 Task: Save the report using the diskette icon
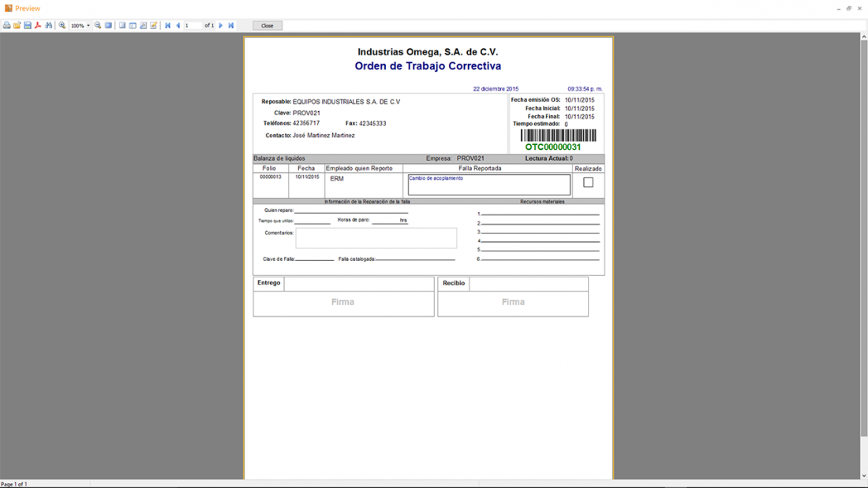[28, 26]
